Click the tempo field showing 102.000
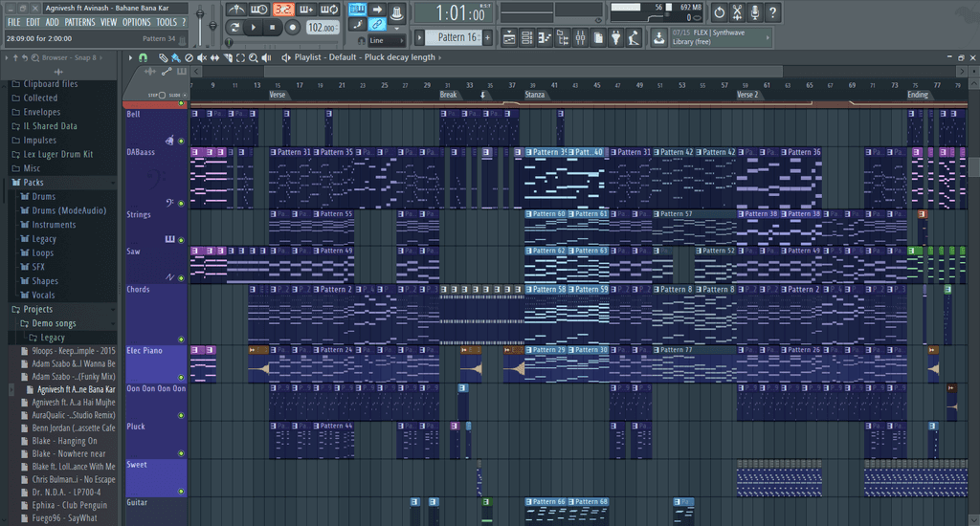Screen dimensions: 980x526 pyautogui.click(x=323, y=28)
